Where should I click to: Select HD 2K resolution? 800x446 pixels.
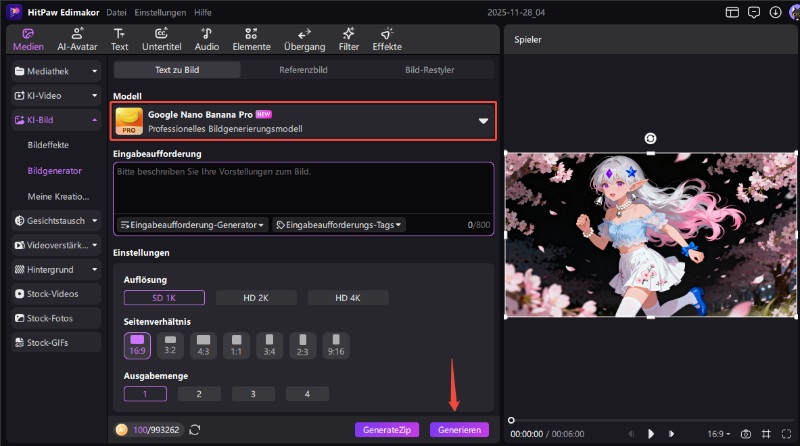click(x=255, y=298)
